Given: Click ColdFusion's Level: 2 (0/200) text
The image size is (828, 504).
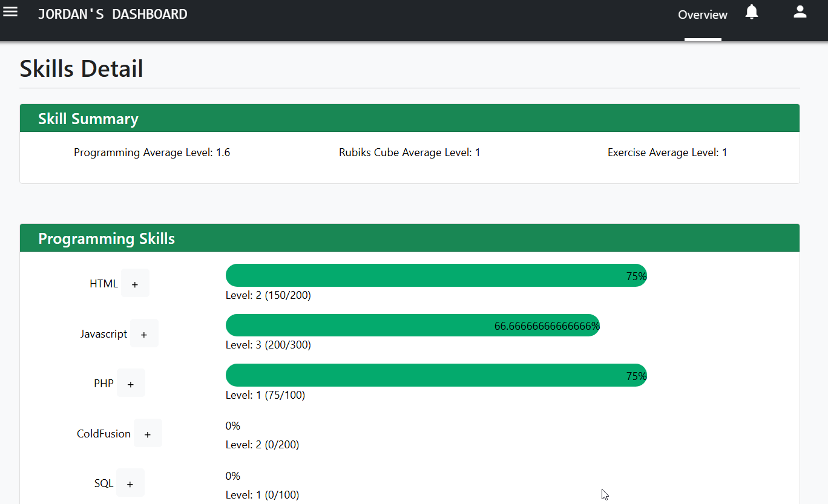Looking at the screenshot, I should click(x=262, y=445).
